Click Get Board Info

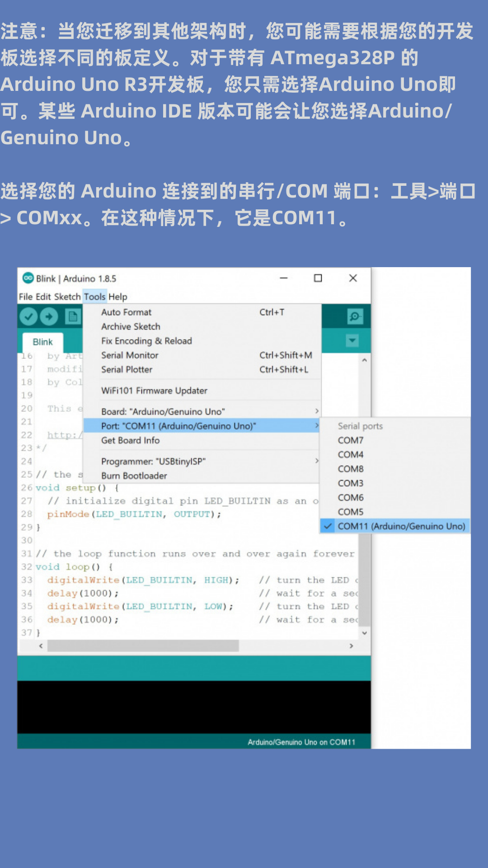point(202,440)
